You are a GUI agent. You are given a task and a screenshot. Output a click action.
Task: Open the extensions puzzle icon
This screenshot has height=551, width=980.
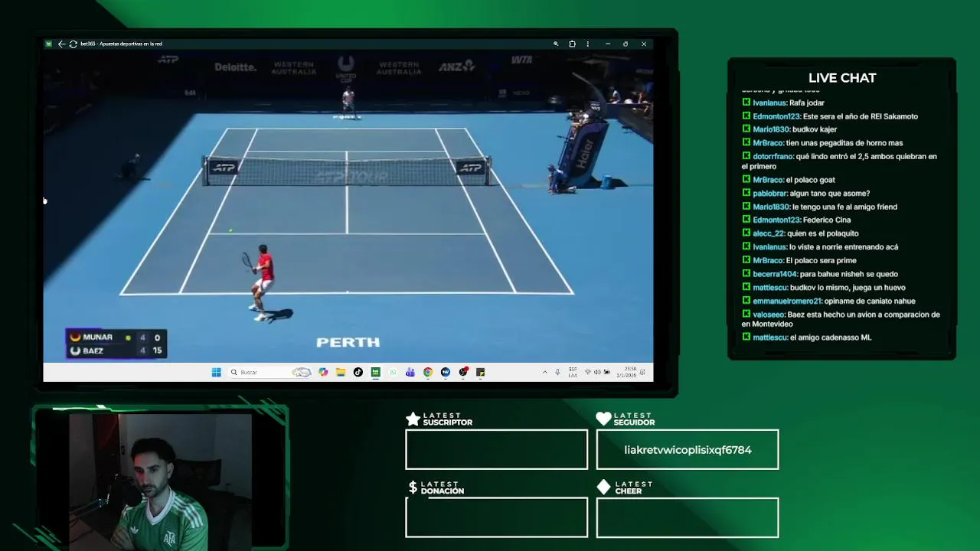pyautogui.click(x=572, y=44)
